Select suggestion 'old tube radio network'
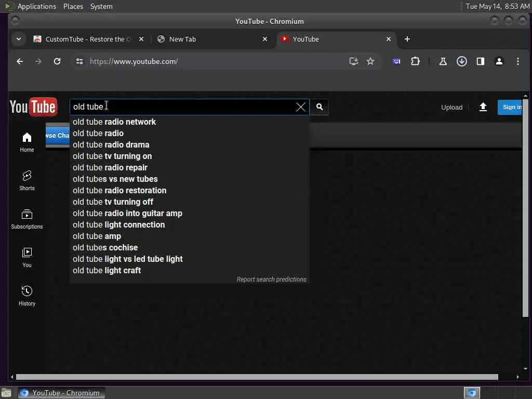The image size is (532, 399). (189, 122)
